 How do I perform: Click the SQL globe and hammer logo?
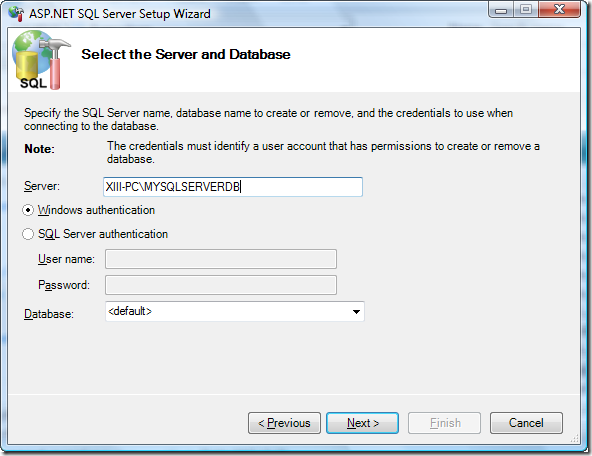click(x=41, y=60)
